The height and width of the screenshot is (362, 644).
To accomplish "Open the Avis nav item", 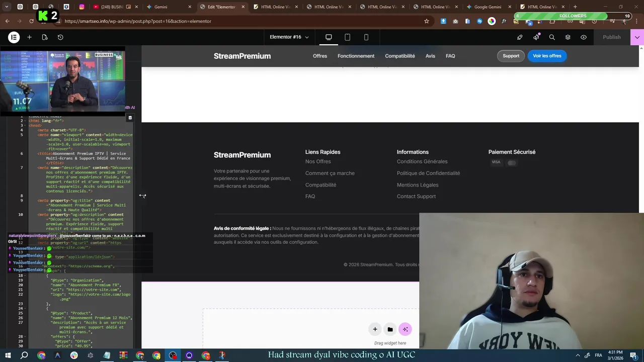I will tap(430, 56).
